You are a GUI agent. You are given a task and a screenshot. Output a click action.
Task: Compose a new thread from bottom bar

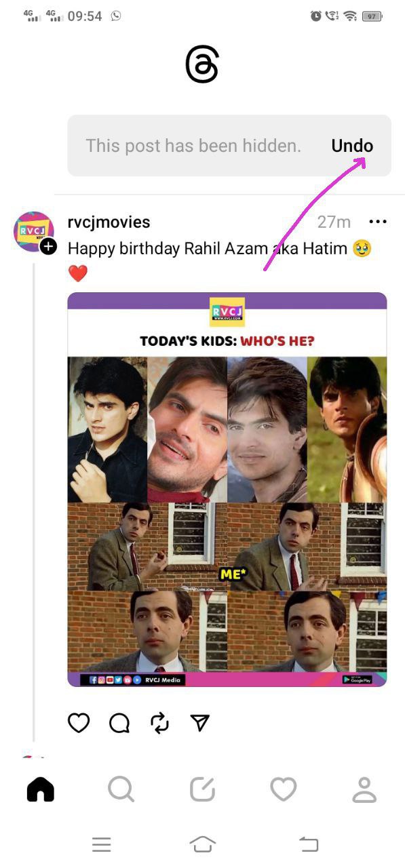click(202, 789)
